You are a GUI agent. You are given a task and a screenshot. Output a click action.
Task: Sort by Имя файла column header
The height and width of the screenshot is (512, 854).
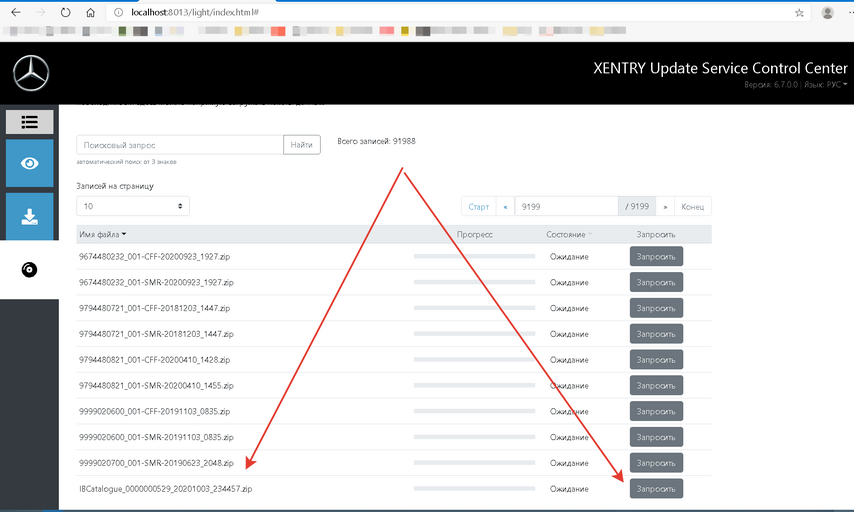(x=102, y=234)
